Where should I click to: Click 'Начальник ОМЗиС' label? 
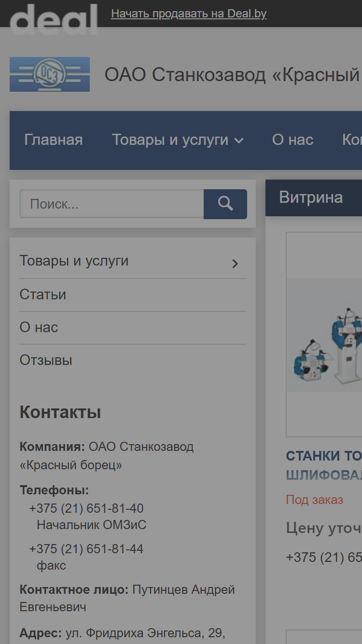pos(92,525)
